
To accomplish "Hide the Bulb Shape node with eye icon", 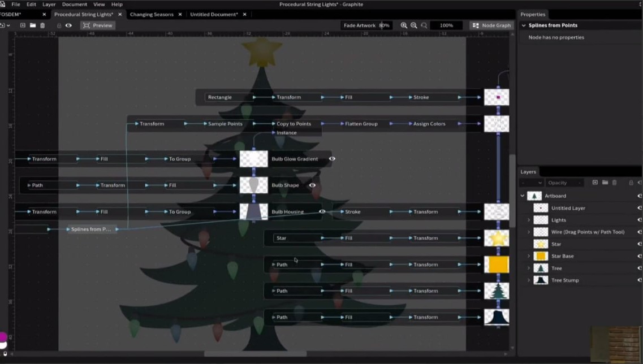I will click(x=312, y=185).
